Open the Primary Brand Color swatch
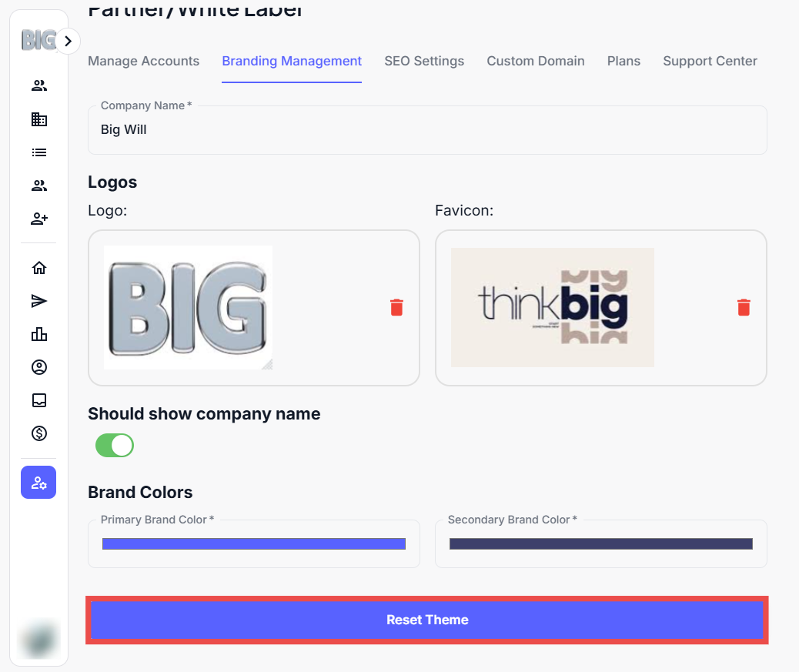 [254, 544]
